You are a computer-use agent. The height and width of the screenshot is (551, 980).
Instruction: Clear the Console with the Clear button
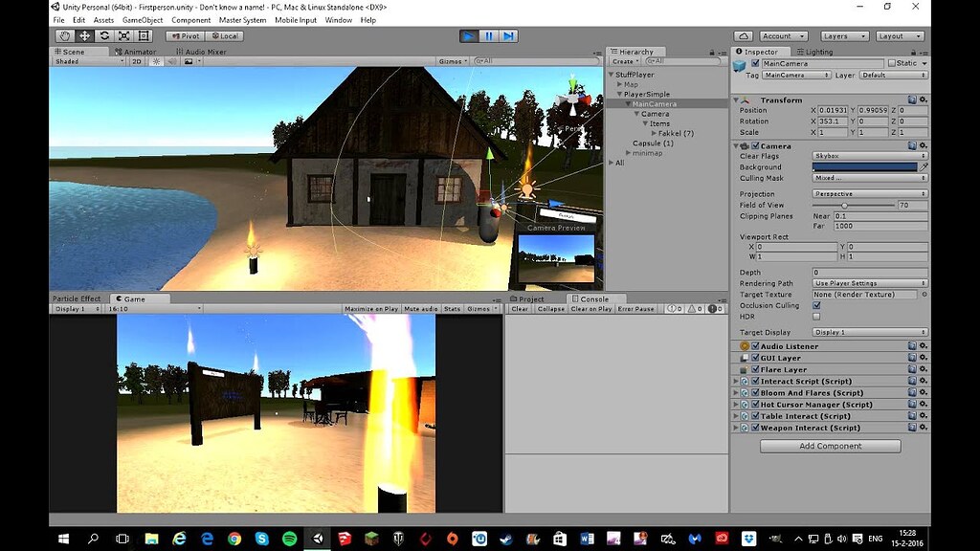click(x=518, y=308)
